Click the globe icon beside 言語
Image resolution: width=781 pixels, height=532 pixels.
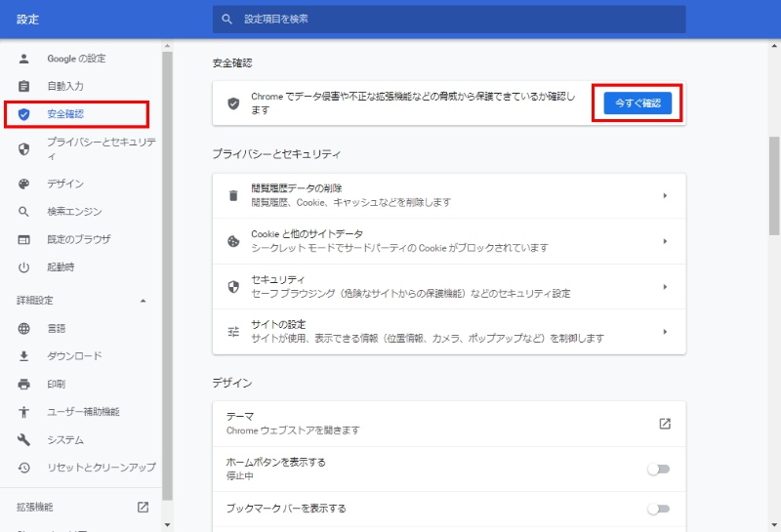click(x=24, y=328)
